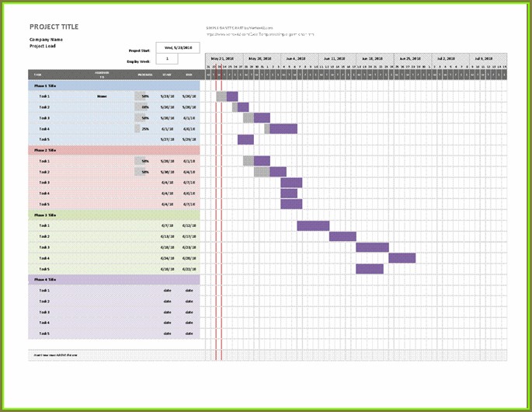
Task: Select the Jun 4, 2018 week header
Action: click(300, 58)
